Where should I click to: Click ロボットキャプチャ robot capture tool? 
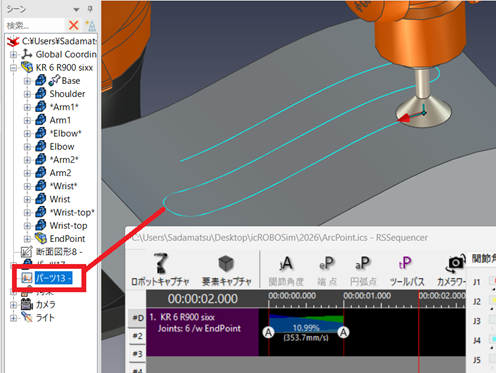pyautogui.click(x=160, y=270)
